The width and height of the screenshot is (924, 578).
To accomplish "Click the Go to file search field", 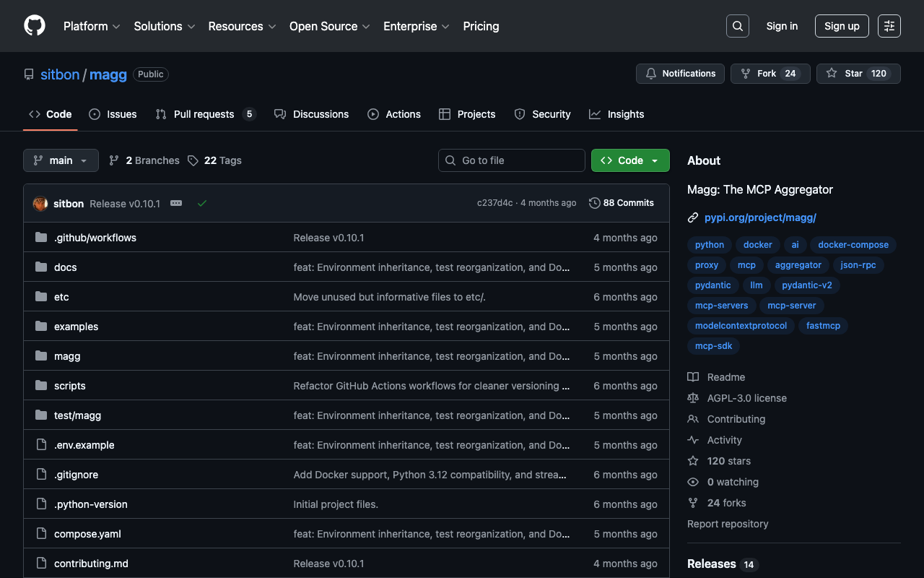I will (x=512, y=160).
